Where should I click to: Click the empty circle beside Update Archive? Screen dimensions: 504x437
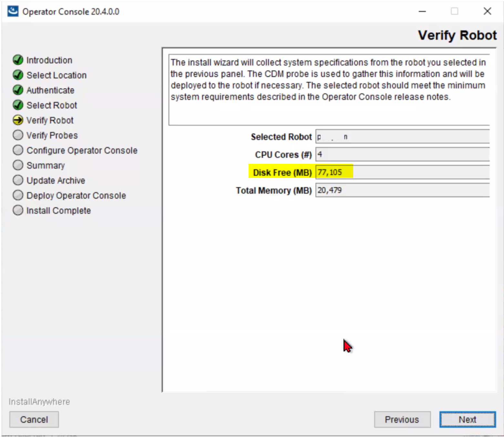(x=18, y=180)
